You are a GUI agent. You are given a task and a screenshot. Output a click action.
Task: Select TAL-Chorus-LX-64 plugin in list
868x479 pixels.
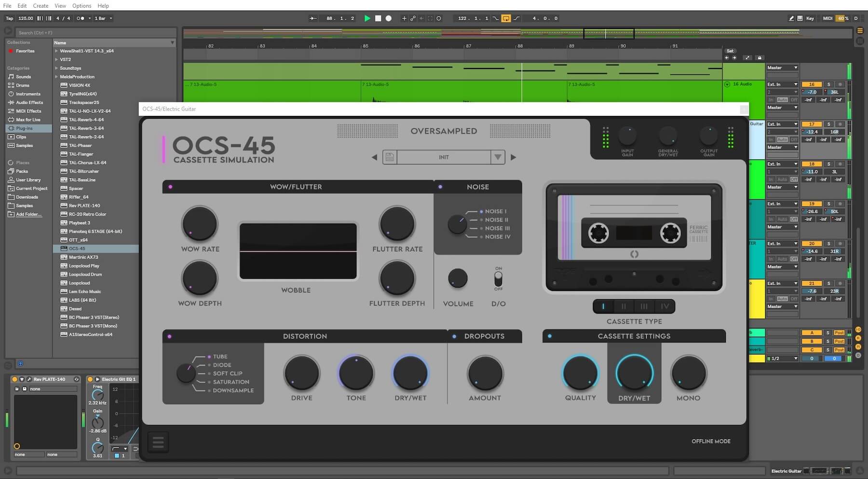(87, 163)
